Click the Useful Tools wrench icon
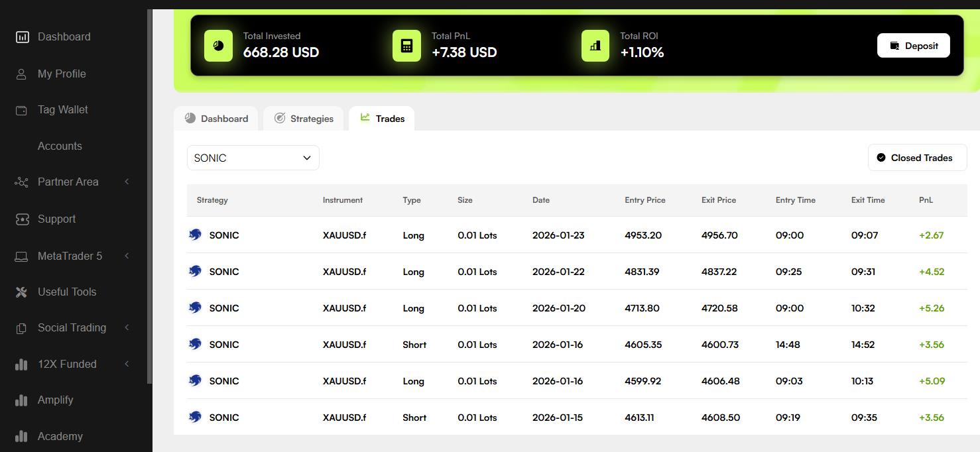The width and height of the screenshot is (980, 452). 22,292
